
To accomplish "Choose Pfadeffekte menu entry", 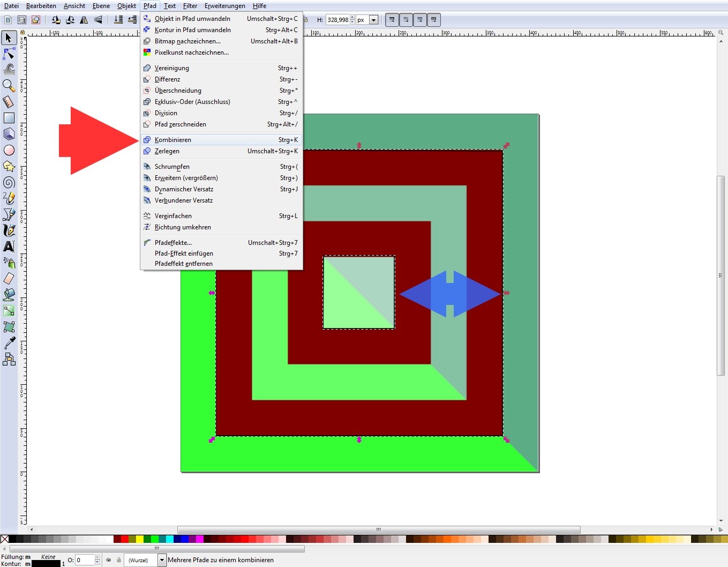I will point(221,243).
